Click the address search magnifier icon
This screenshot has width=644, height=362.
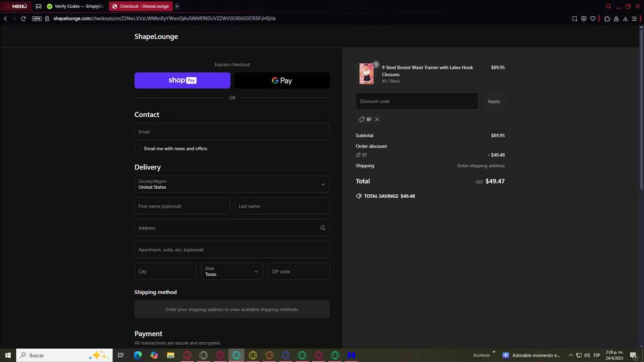point(323,228)
